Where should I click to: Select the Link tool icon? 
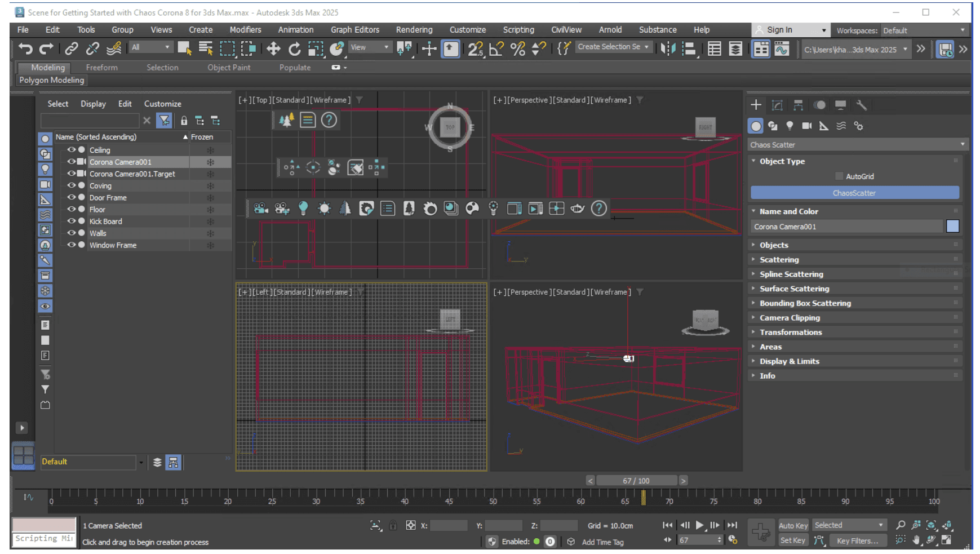(x=71, y=49)
